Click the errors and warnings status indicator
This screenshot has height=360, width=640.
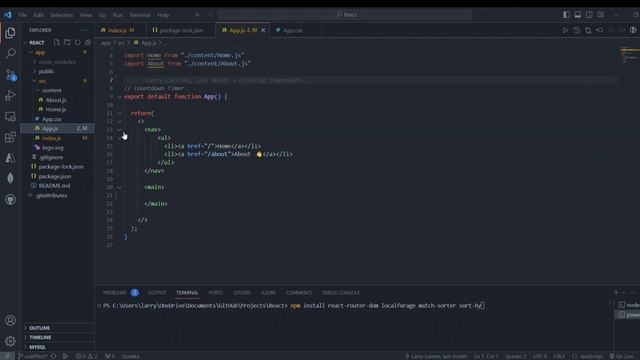pyautogui.click(x=86, y=356)
